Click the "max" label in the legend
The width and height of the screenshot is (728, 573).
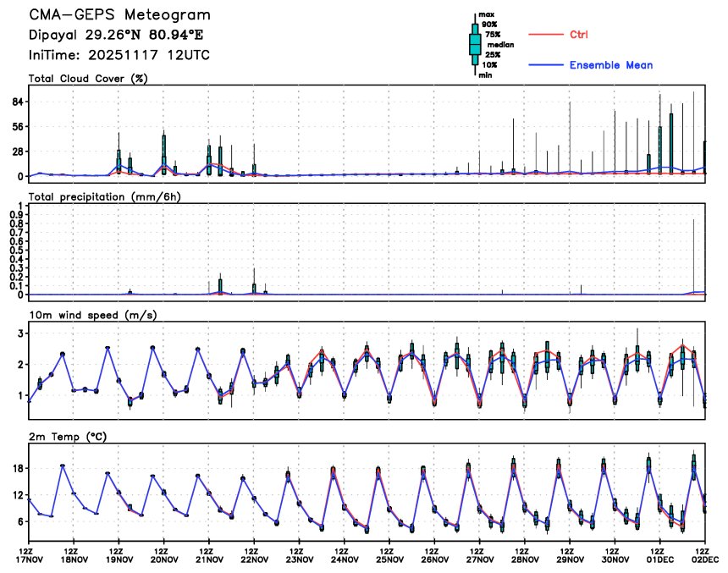pos(486,14)
